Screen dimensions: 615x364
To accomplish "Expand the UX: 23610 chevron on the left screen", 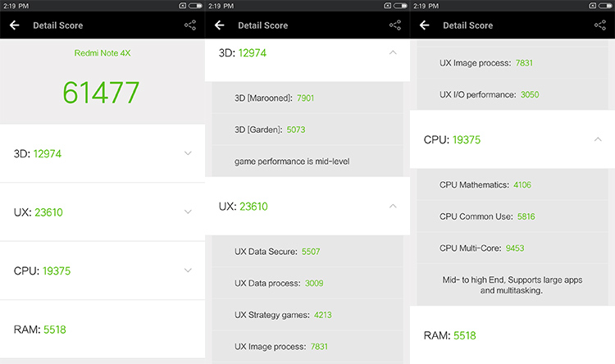I will coord(188,212).
